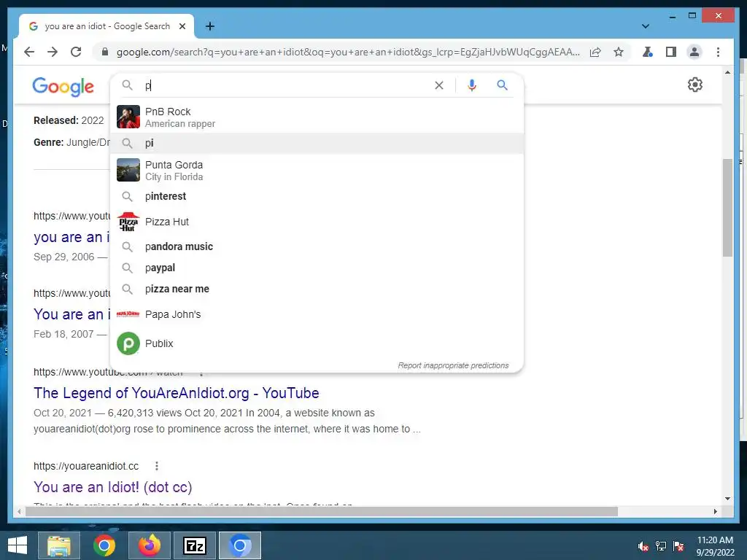The image size is (747, 560).
Task: Open 'The Legend of YouAreAnIdiot.org - YouTube' result
Action: point(177,393)
